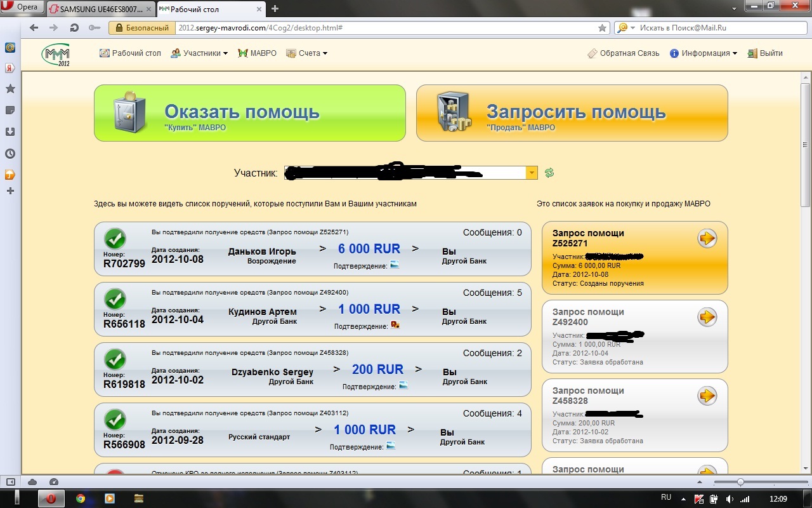Viewport: 812px width, 508px height.
Task: Open confirmation image for Русский стандарт order
Action: pos(391,446)
